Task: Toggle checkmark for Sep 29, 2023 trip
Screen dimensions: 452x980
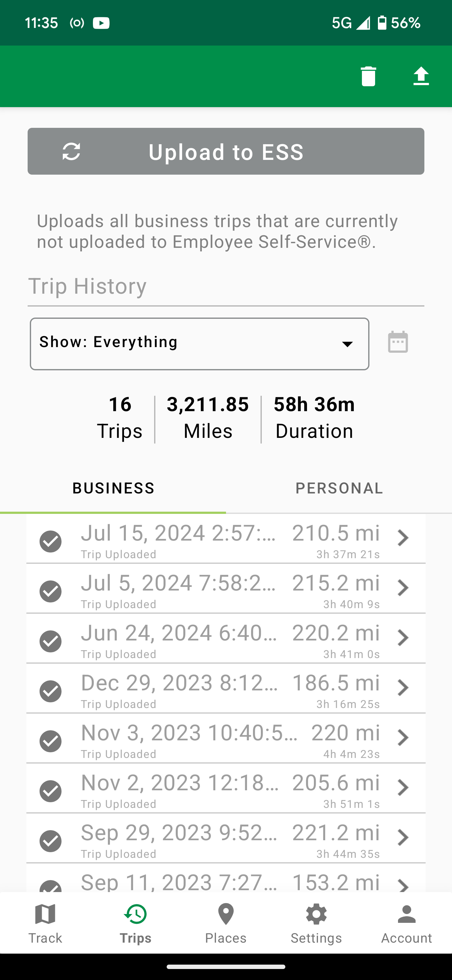Action: pos(51,841)
